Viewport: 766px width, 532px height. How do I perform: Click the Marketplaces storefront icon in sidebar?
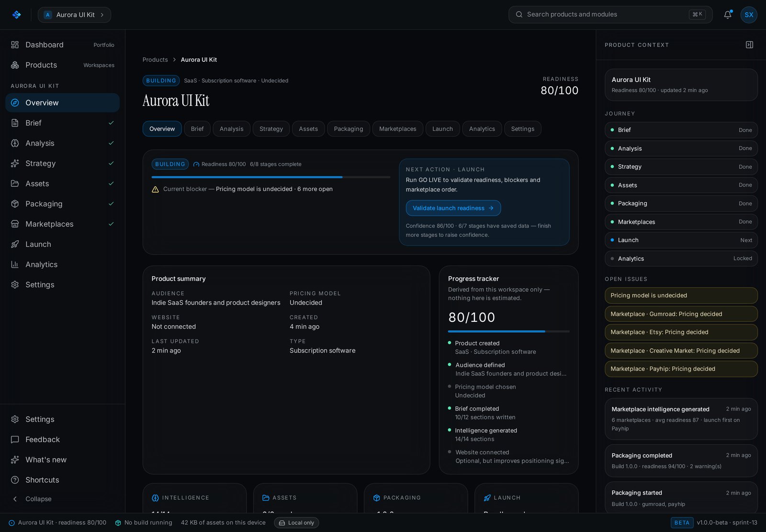pyautogui.click(x=15, y=224)
